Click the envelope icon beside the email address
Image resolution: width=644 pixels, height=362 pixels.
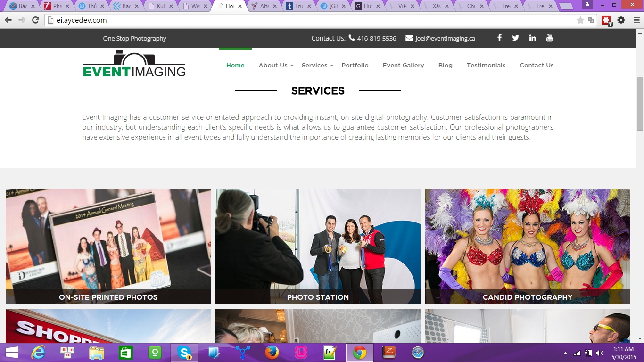tap(409, 38)
